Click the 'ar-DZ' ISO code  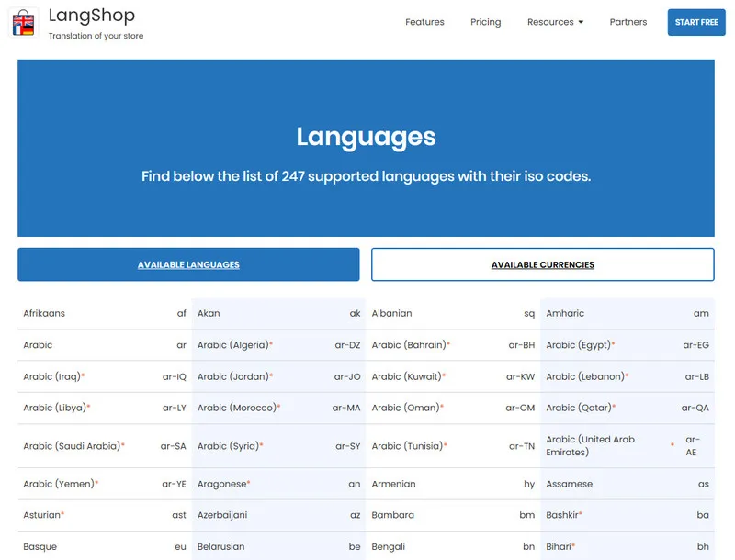(x=347, y=345)
